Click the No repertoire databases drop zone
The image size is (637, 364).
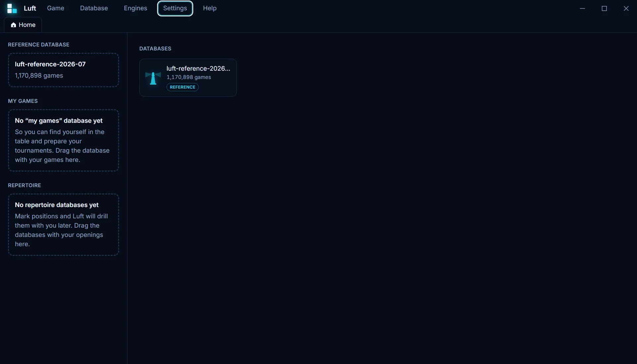click(63, 225)
